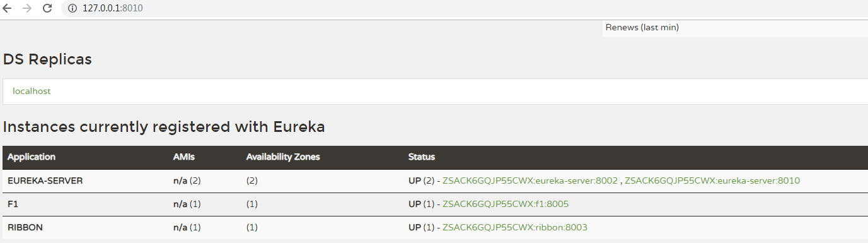This screenshot has width=868, height=243.
Task: Click the Renews (last min) cell
Action: (x=735, y=28)
